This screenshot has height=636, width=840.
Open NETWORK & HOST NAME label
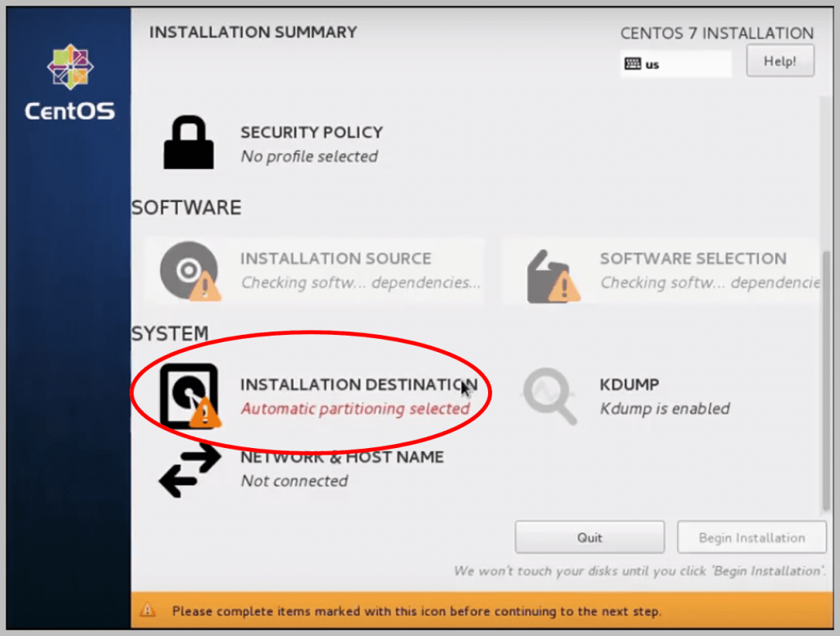pyautogui.click(x=342, y=457)
